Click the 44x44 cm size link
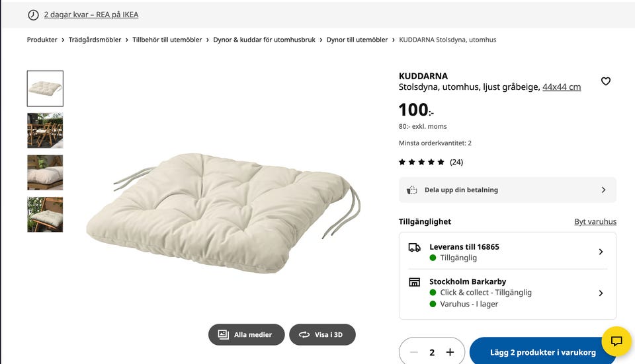Image resolution: width=635 pixels, height=364 pixels. pyautogui.click(x=562, y=87)
